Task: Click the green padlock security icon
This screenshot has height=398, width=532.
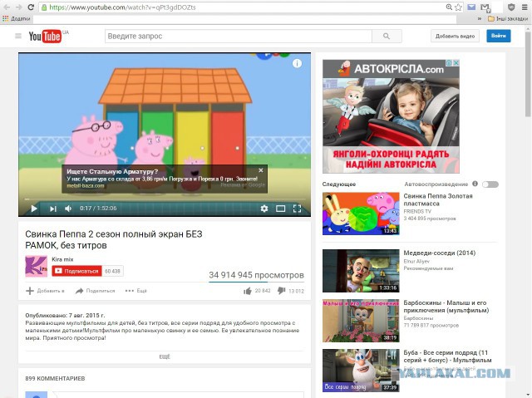Action: point(44,7)
